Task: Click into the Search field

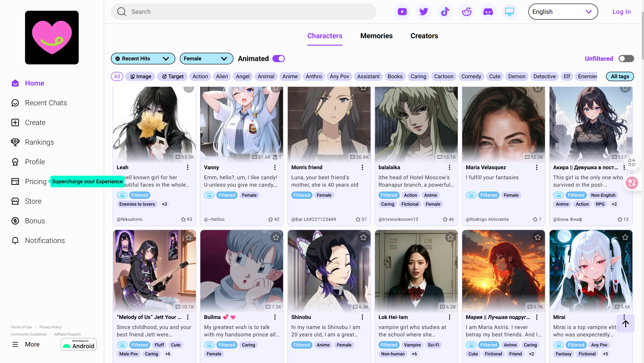Action: (244, 12)
